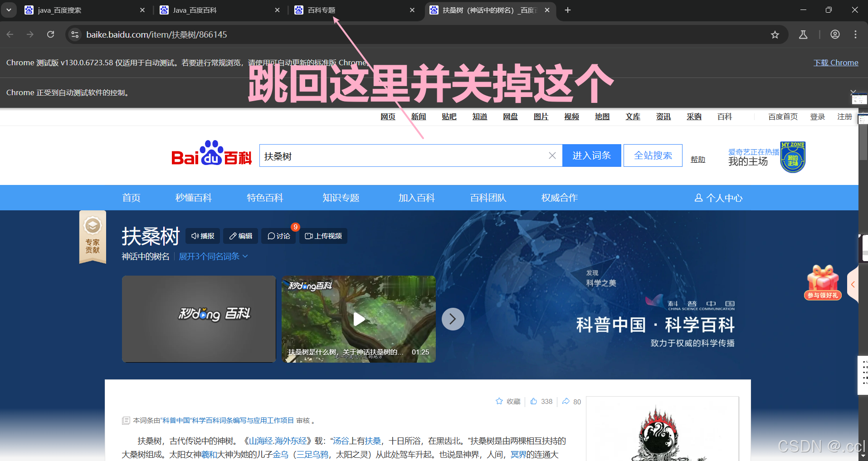Open 采购 in top navigation

click(694, 117)
